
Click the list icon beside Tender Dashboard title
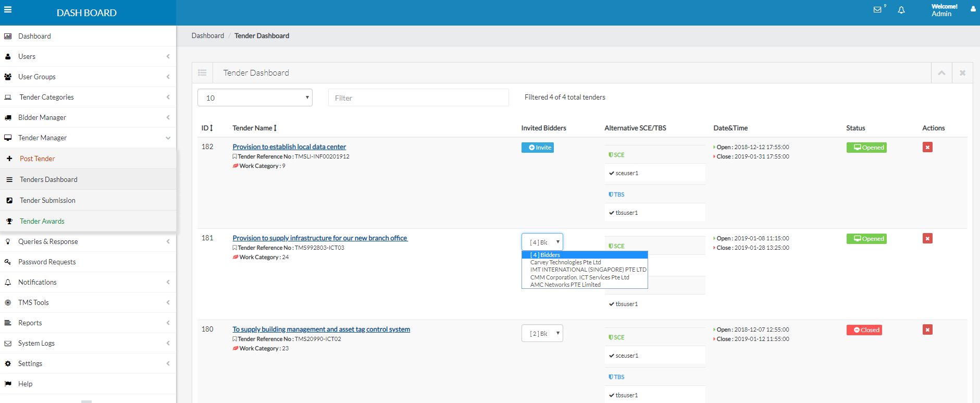tap(202, 73)
